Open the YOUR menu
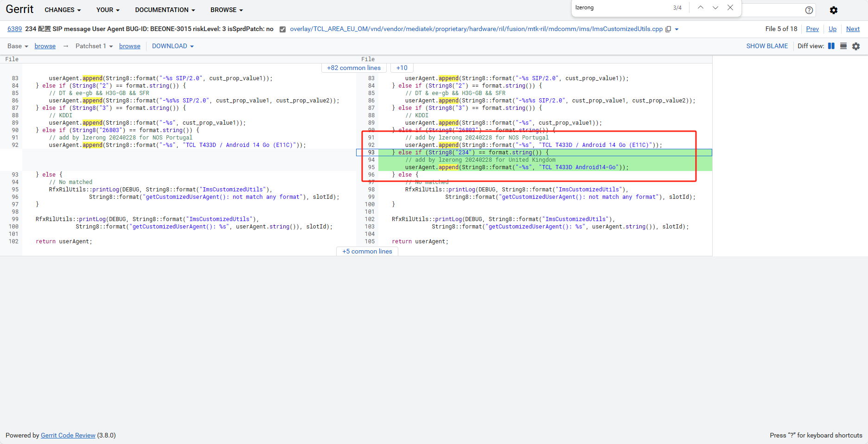The height and width of the screenshot is (444, 868). [108, 10]
